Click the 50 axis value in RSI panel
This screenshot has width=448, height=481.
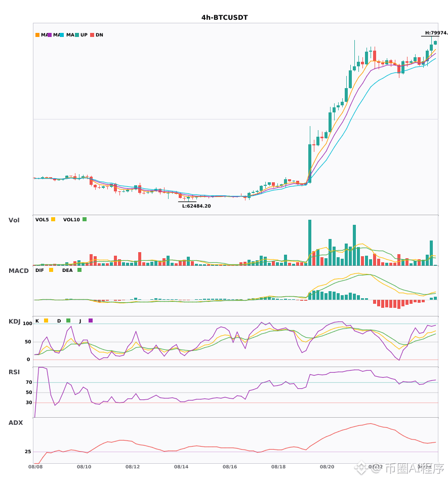[x=29, y=392]
